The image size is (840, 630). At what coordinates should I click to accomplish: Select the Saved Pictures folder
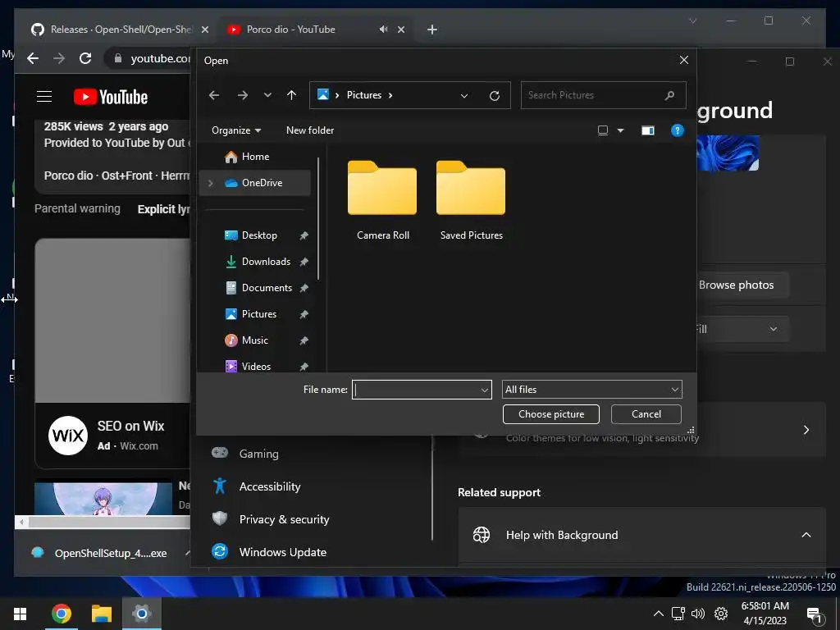click(x=471, y=200)
